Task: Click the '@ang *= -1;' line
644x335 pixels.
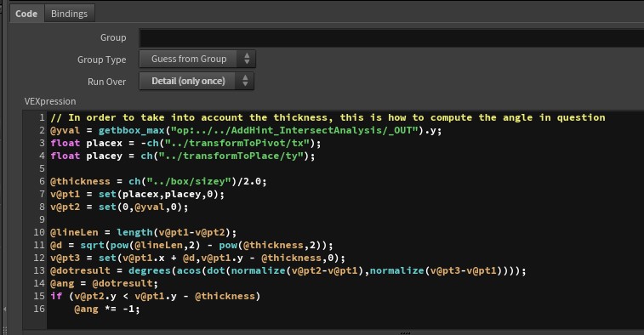Action: pos(107,309)
